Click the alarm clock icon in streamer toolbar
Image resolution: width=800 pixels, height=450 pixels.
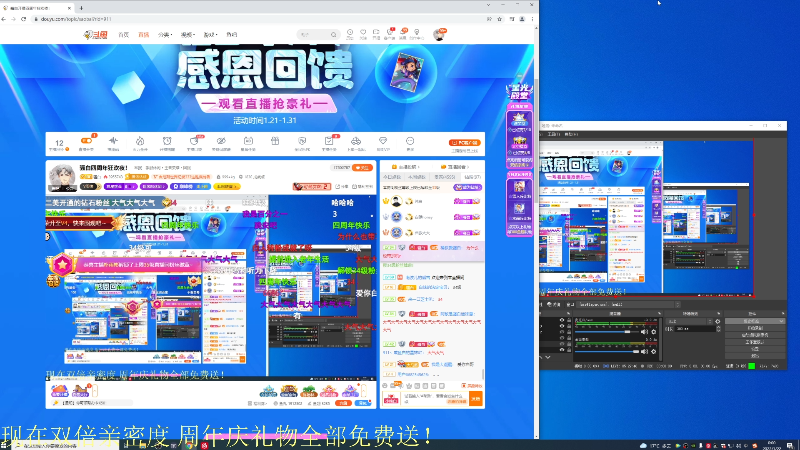167,143
